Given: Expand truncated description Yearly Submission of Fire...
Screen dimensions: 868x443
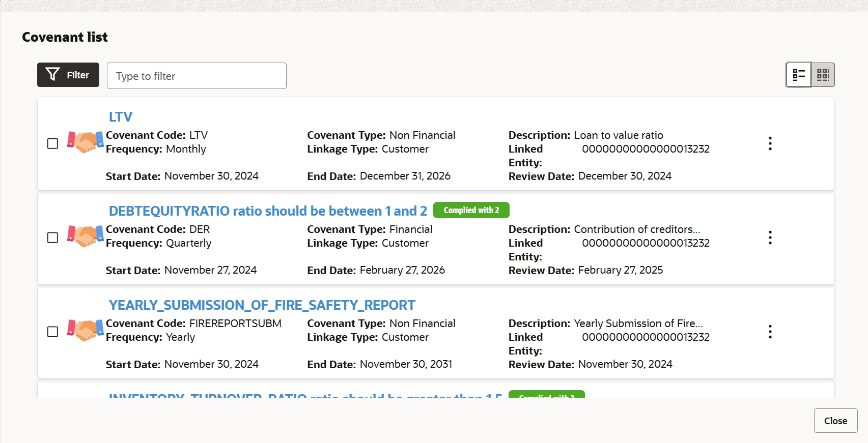Looking at the screenshot, I should click(x=699, y=323).
